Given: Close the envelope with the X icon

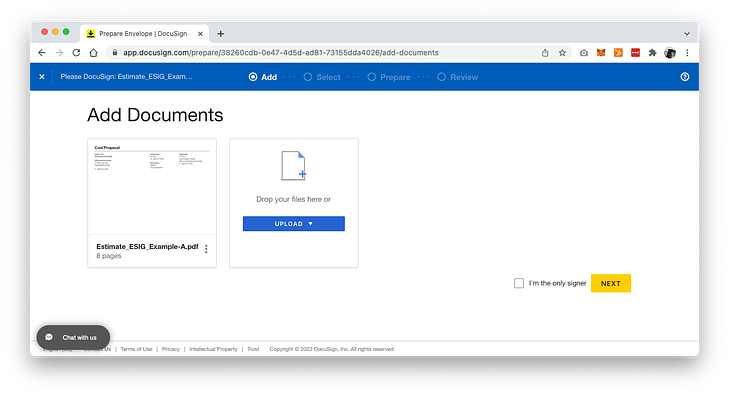Looking at the screenshot, I should (42, 77).
